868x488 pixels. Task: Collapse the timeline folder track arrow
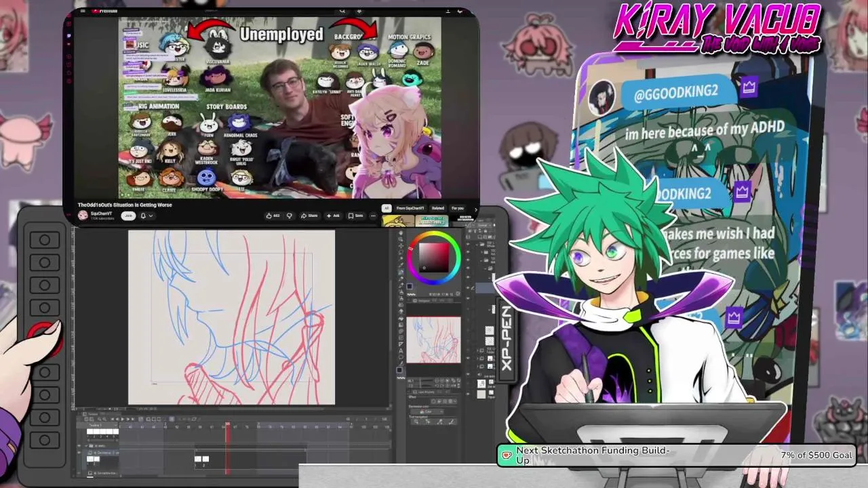[x=86, y=446]
